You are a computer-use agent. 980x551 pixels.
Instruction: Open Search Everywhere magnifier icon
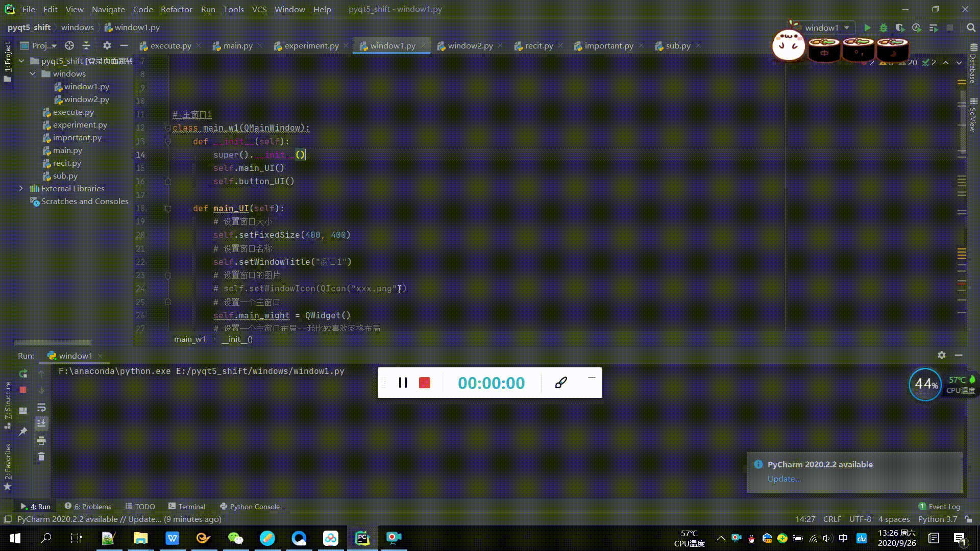point(971,28)
